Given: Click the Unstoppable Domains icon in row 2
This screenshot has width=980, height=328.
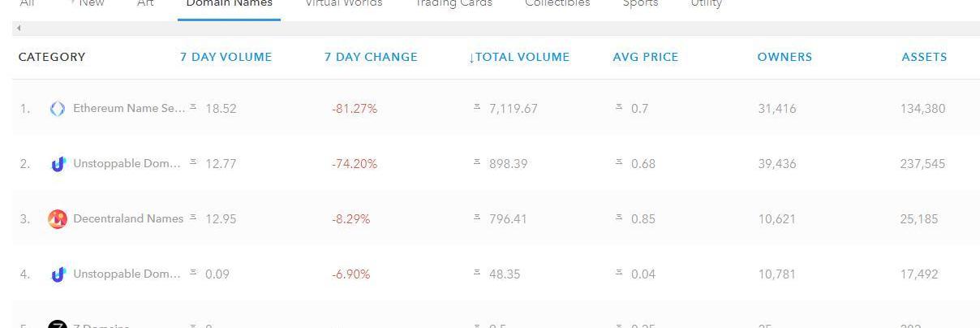Looking at the screenshot, I should (x=58, y=164).
